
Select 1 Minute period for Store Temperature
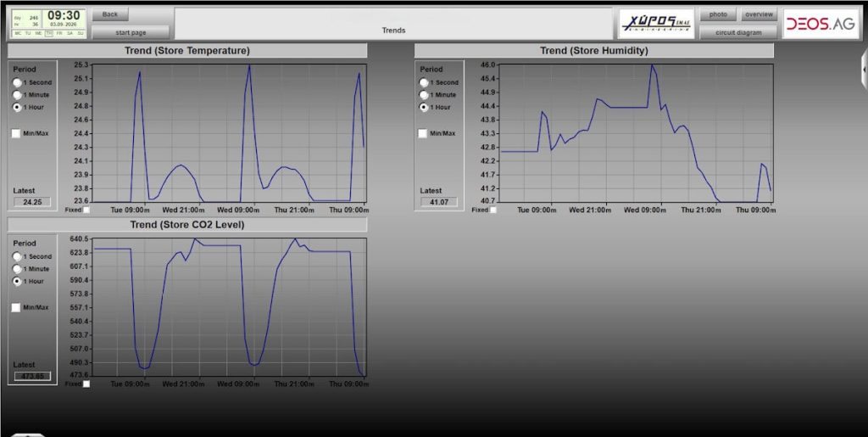tap(18, 95)
